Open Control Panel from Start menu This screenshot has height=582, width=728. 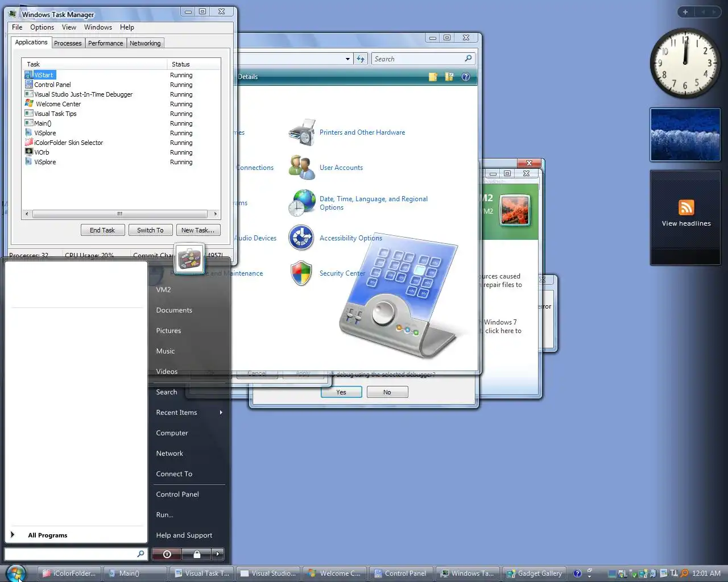click(x=177, y=494)
